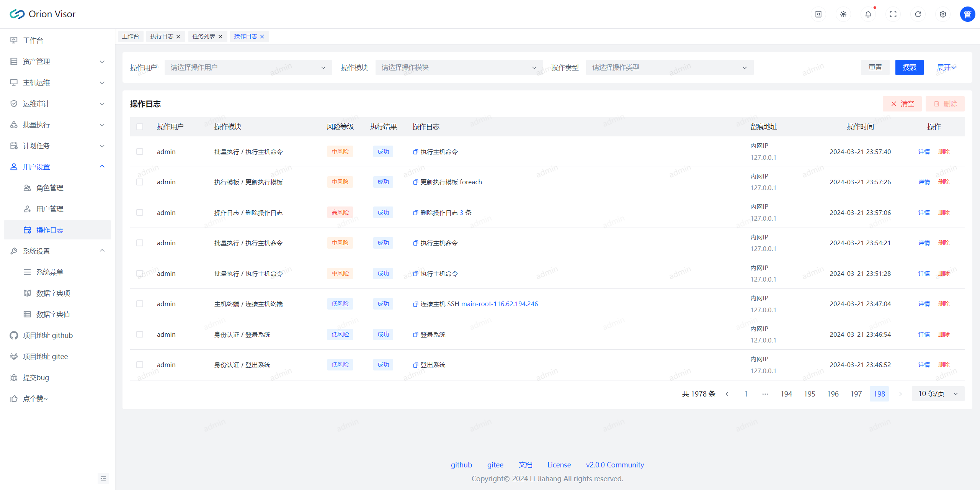Expand the 资产管理 sidebar menu
980x490 pixels.
pyautogui.click(x=57, y=62)
